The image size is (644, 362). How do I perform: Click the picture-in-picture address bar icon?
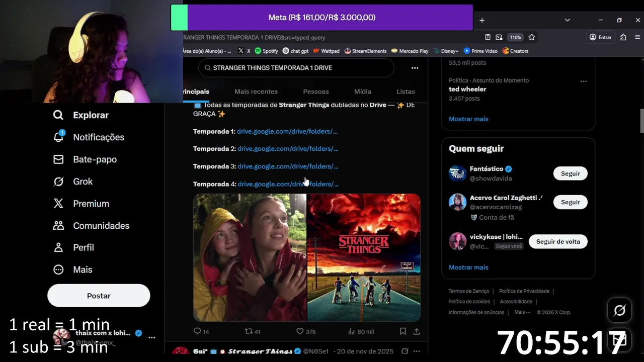click(499, 37)
